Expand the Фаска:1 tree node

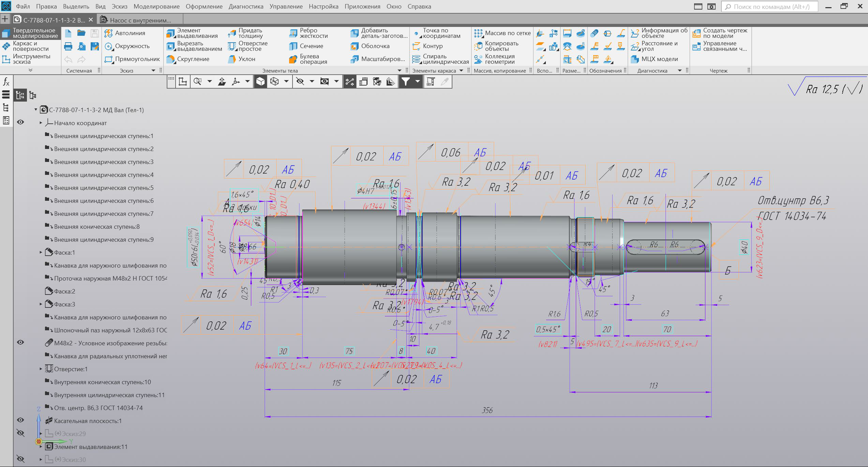click(41, 253)
